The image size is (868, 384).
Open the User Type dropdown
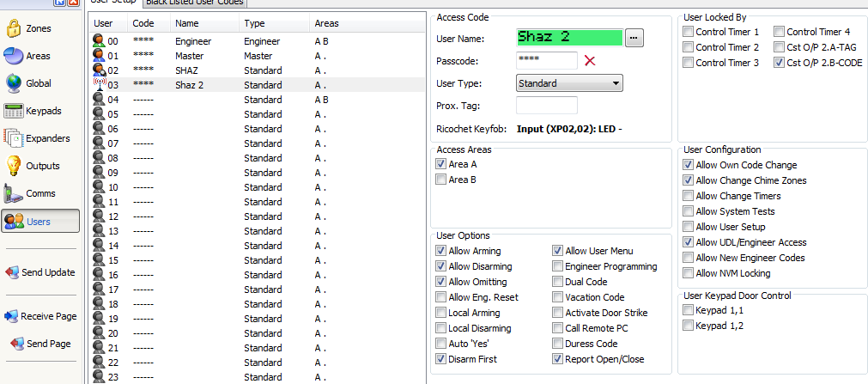(x=569, y=83)
